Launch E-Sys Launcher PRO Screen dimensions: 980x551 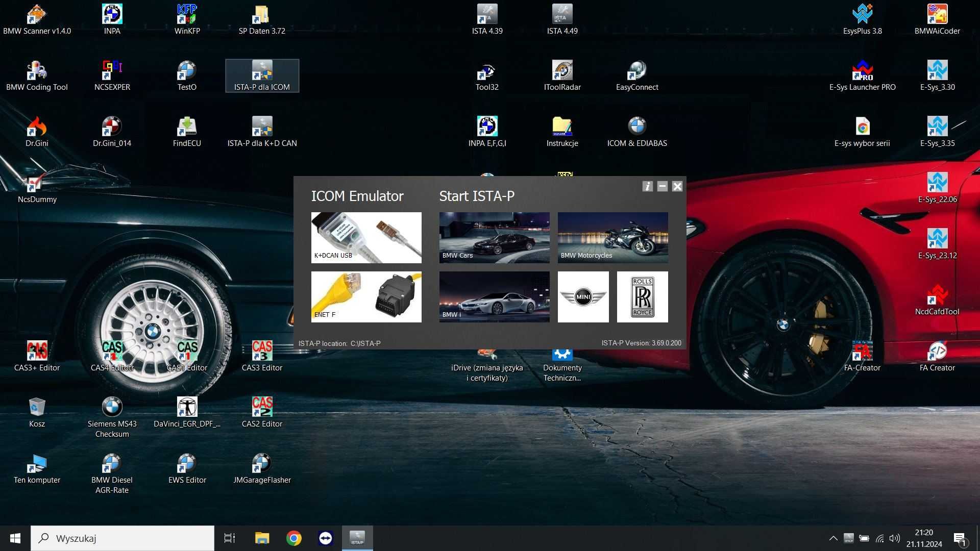click(862, 77)
